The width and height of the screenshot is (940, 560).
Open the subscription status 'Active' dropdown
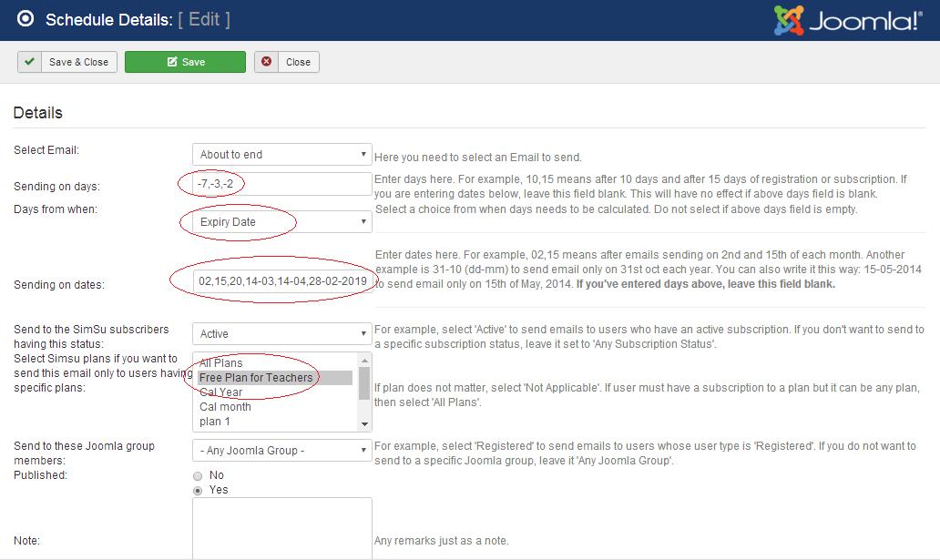(x=281, y=334)
